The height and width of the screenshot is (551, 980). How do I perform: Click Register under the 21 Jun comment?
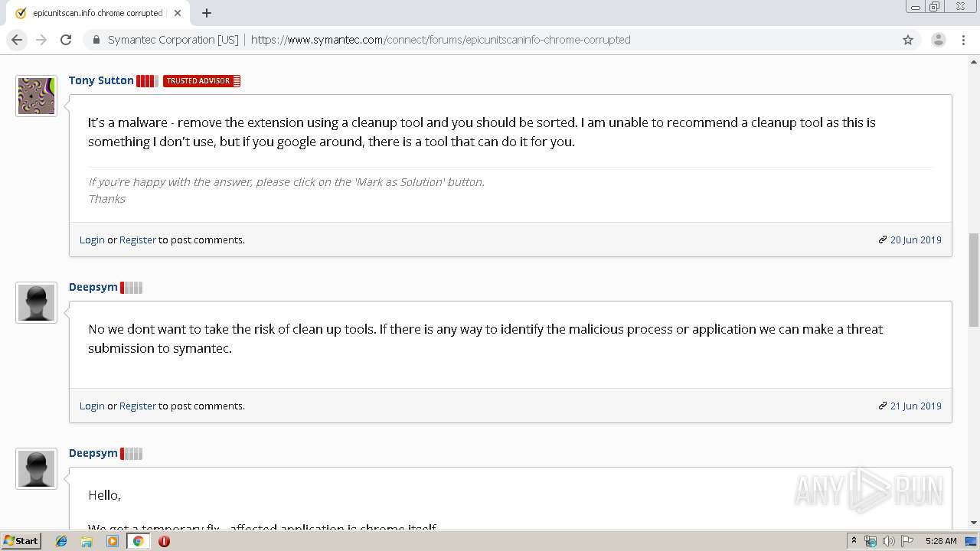click(138, 406)
